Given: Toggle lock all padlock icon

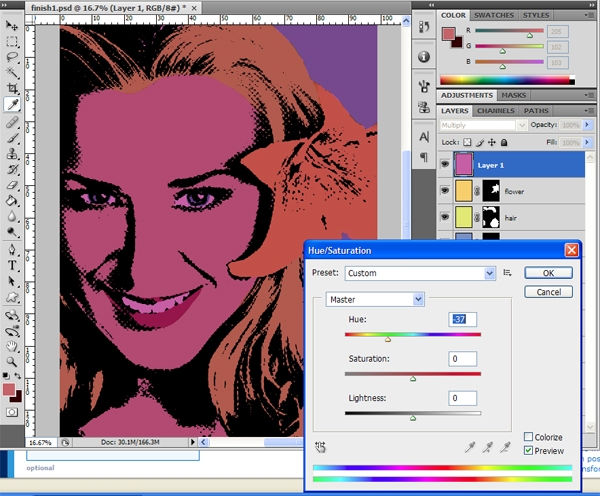Looking at the screenshot, I should click(x=504, y=142).
